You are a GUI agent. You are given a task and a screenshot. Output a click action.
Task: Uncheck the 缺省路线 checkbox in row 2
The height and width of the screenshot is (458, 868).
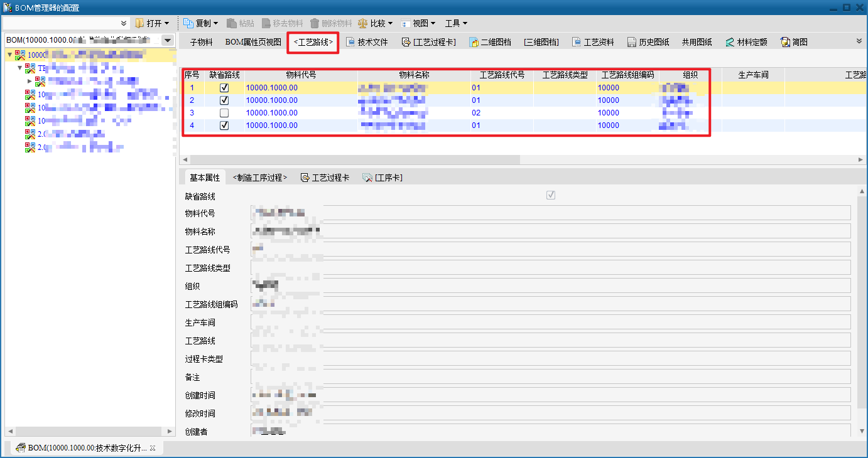[224, 100]
